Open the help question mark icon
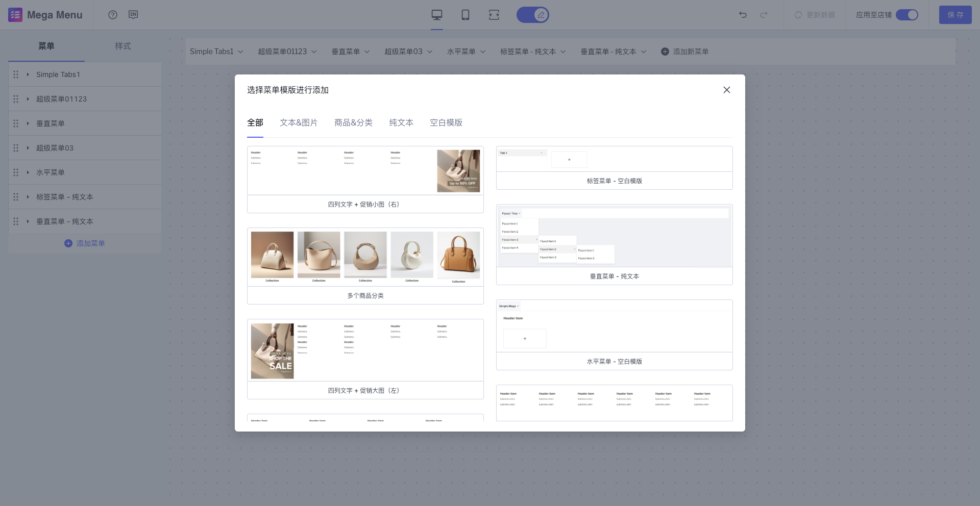Image resolution: width=980 pixels, height=506 pixels. pyautogui.click(x=113, y=15)
